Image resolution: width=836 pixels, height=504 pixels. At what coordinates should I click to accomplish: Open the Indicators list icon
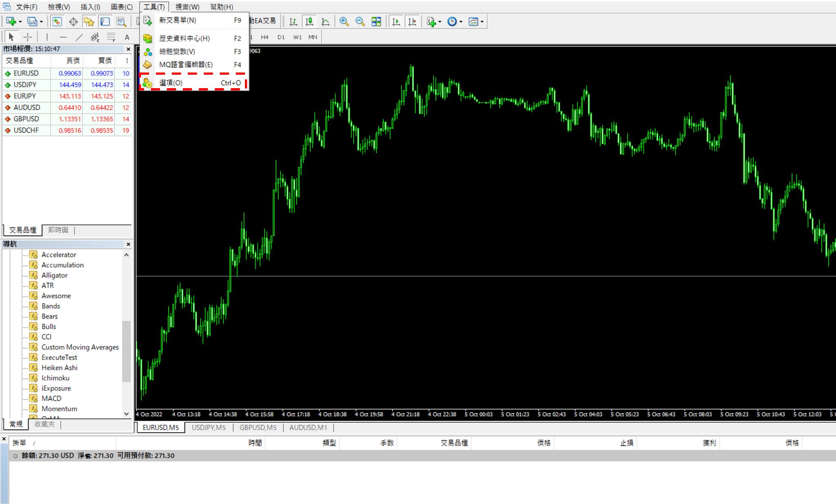(x=431, y=22)
